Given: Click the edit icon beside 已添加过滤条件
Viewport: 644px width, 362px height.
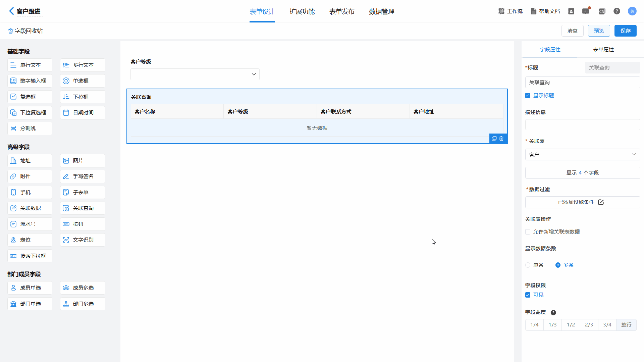Looking at the screenshot, I should (601, 202).
